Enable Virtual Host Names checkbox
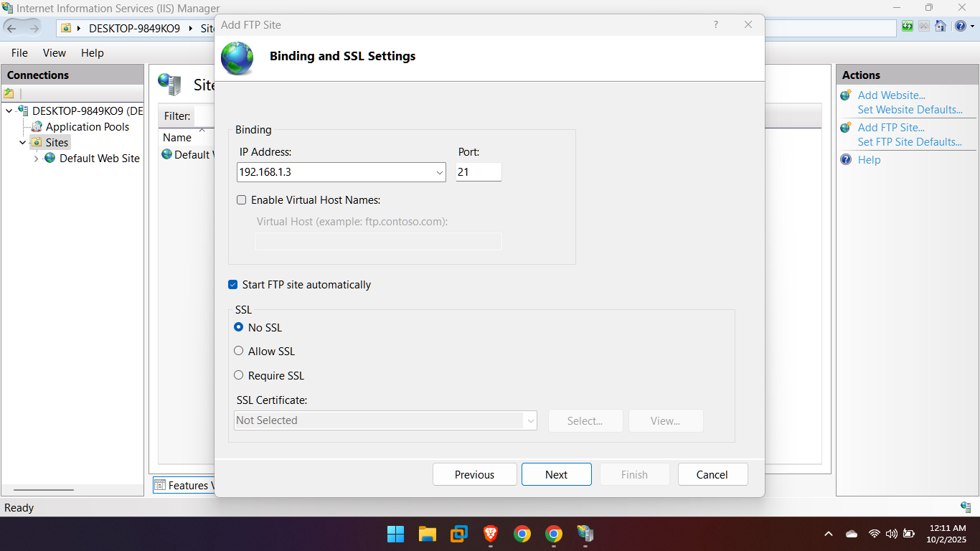This screenshot has height=551, width=980. (242, 200)
